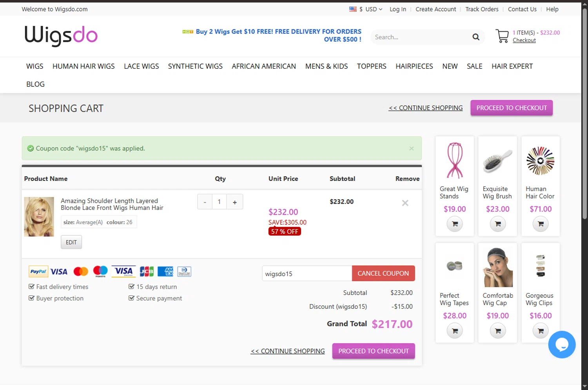Viewport: 588px width, 390px height.
Task: Open the HUMAN HAIR WIGS menu
Action: click(x=83, y=66)
